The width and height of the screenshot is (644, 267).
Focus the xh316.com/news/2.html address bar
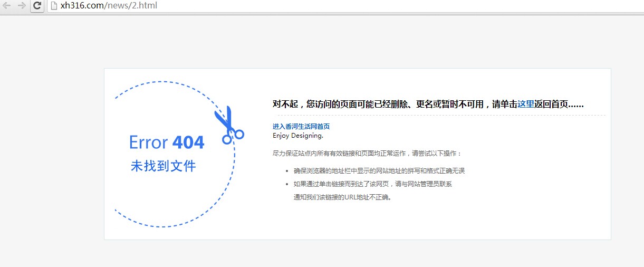(211, 6)
